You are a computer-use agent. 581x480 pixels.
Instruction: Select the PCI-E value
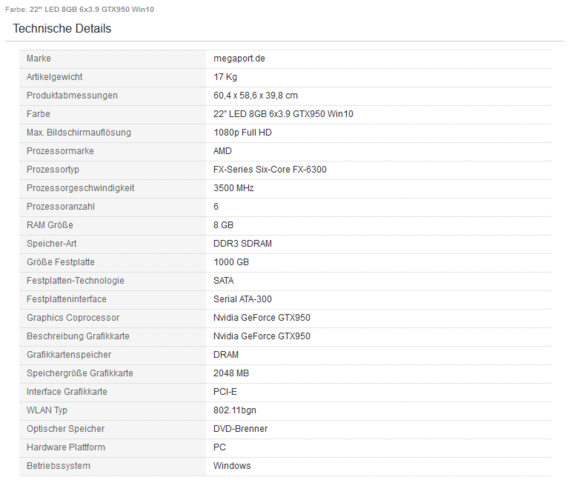point(225,392)
